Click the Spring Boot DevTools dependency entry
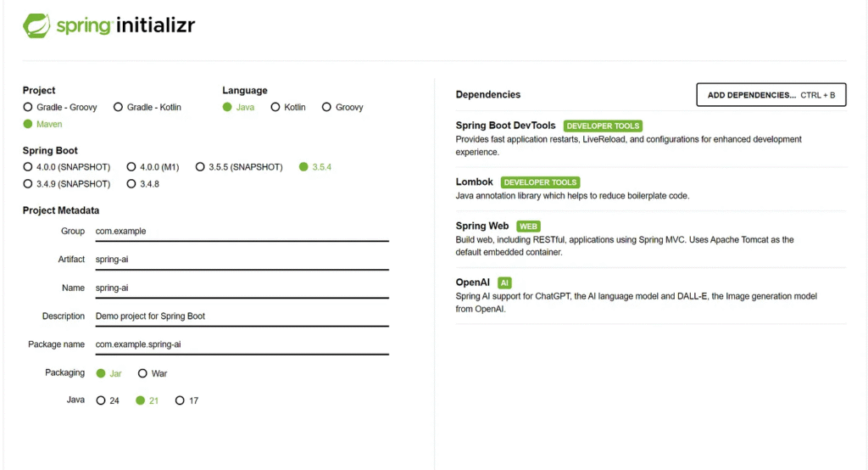Viewport: 868px width, 470px height. click(505, 126)
